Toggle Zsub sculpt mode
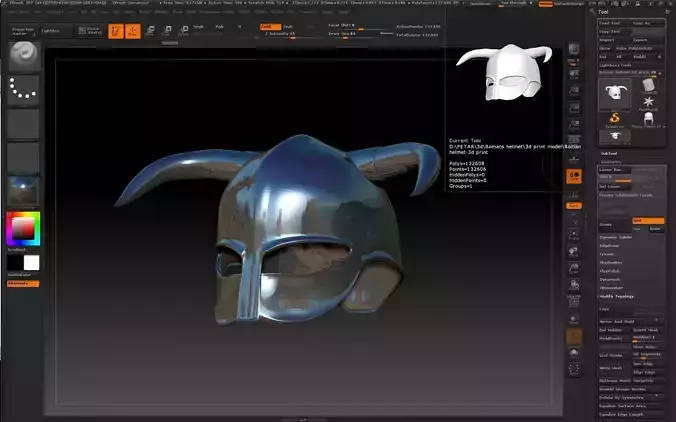 pos(288,27)
